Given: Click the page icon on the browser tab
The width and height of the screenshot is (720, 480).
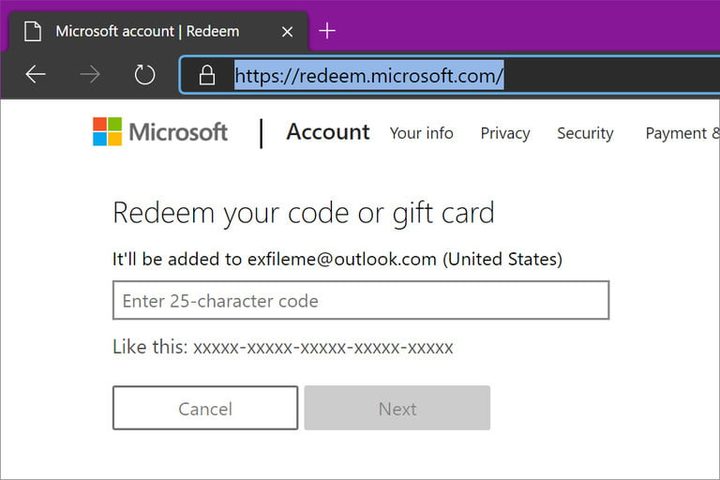Looking at the screenshot, I should (x=31, y=31).
